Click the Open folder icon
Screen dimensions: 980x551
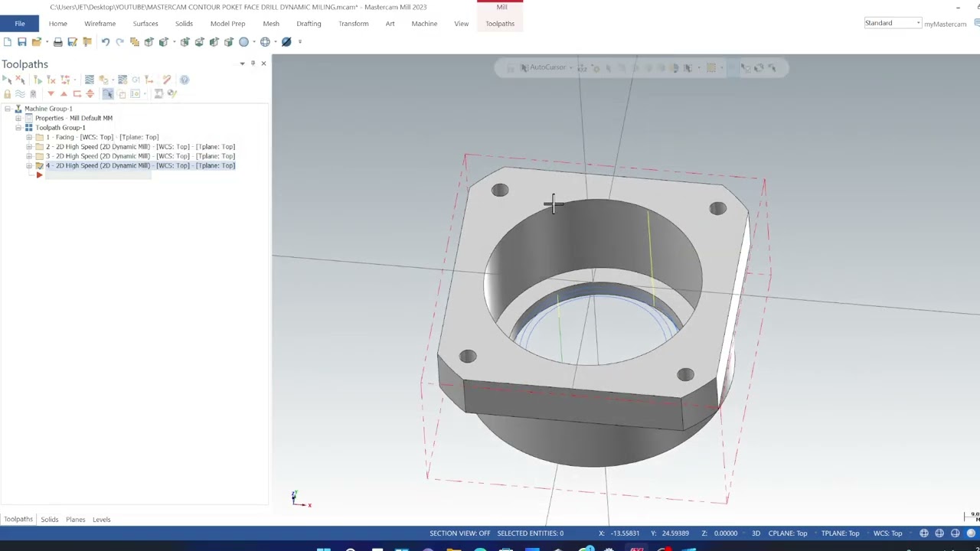tap(36, 42)
